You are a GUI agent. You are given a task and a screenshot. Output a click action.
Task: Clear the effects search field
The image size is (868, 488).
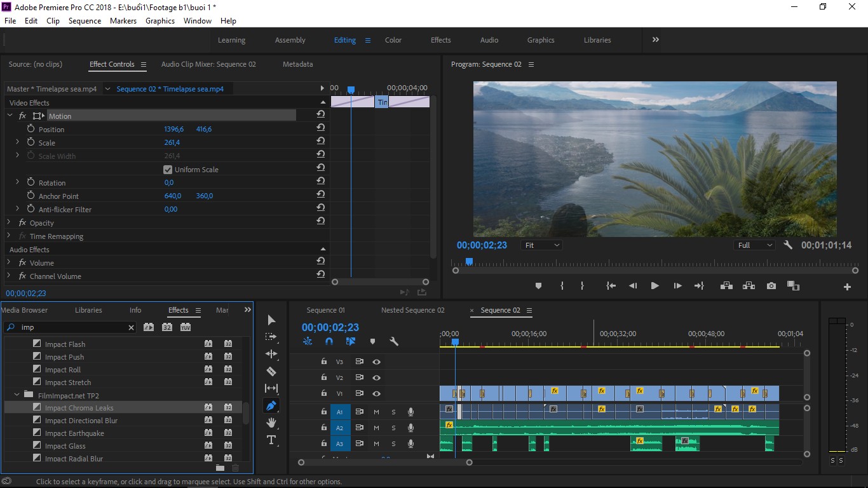[132, 328]
